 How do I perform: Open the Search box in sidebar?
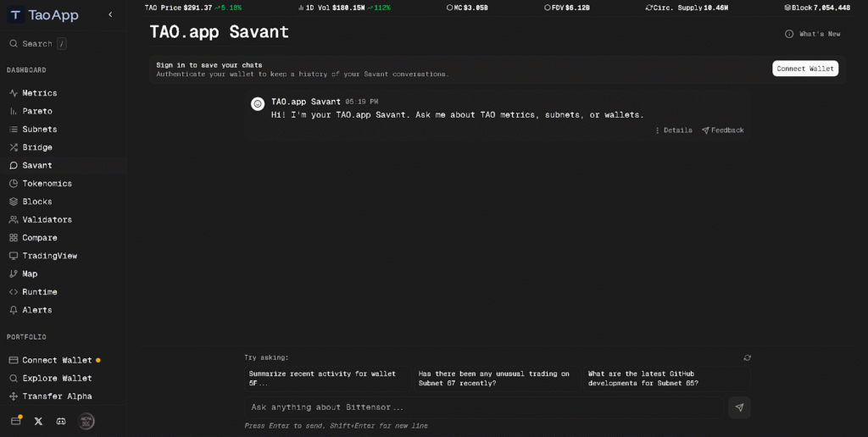point(37,43)
